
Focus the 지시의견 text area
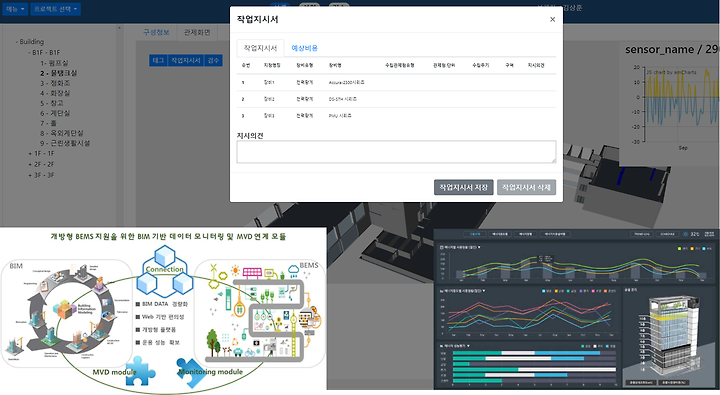pyautogui.click(x=396, y=152)
